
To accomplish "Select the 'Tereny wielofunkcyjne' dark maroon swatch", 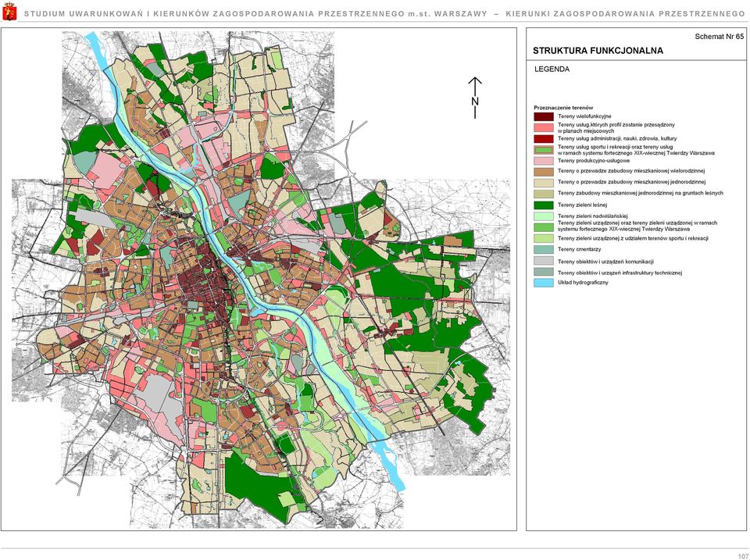I will point(544,116).
